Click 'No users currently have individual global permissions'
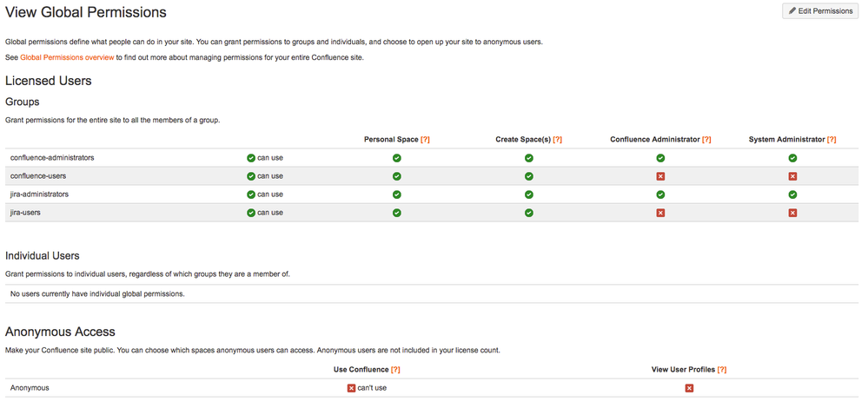 pos(97,294)
